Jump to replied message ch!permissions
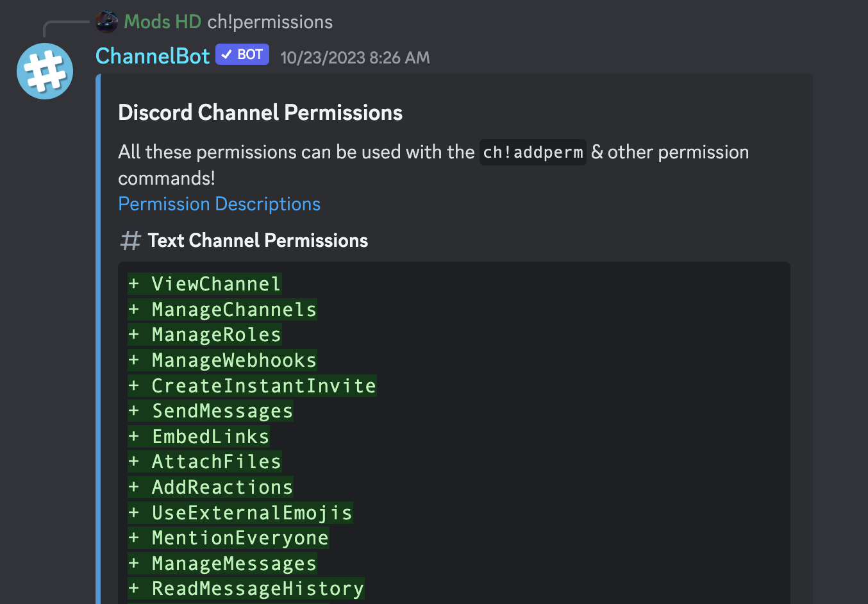The width and height of the screenshot is (868, 604). coord(270,22)
